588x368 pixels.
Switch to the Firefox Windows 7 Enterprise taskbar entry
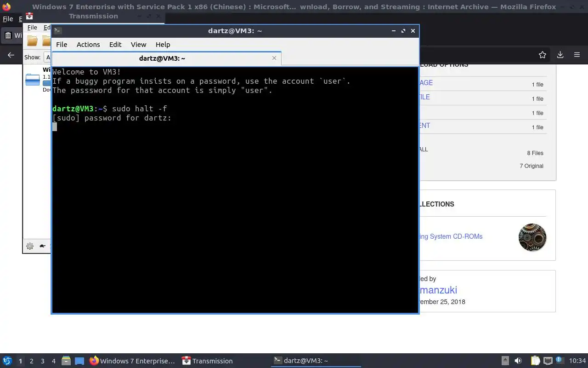(132, 361)
